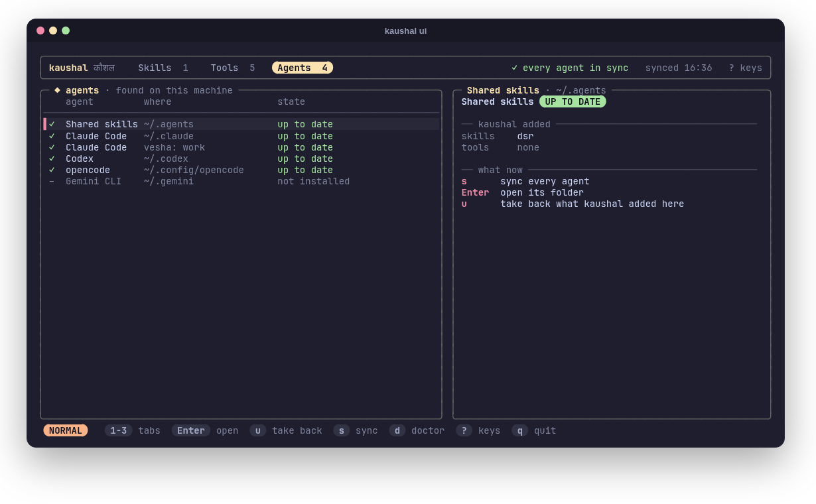Click the 'state' column header

(x=291, y=101)
